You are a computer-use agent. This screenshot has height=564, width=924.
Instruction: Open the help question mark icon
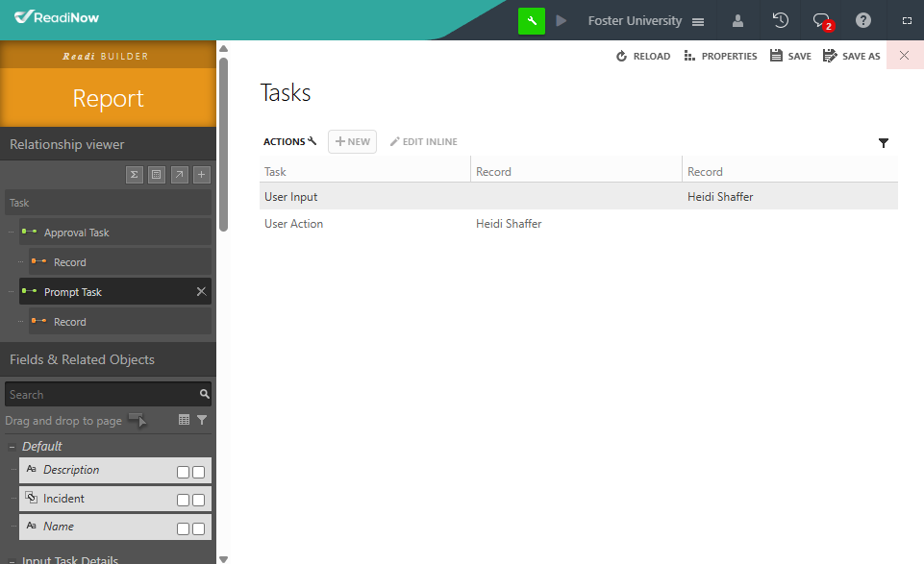[863, 20]
